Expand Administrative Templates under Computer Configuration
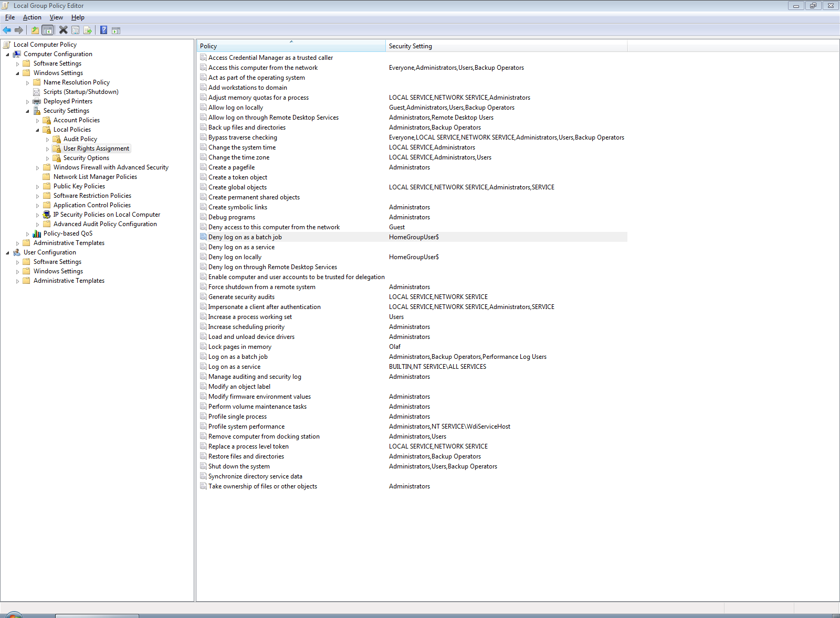The width and height of the screenshot is (840, 618). (17, 243)
